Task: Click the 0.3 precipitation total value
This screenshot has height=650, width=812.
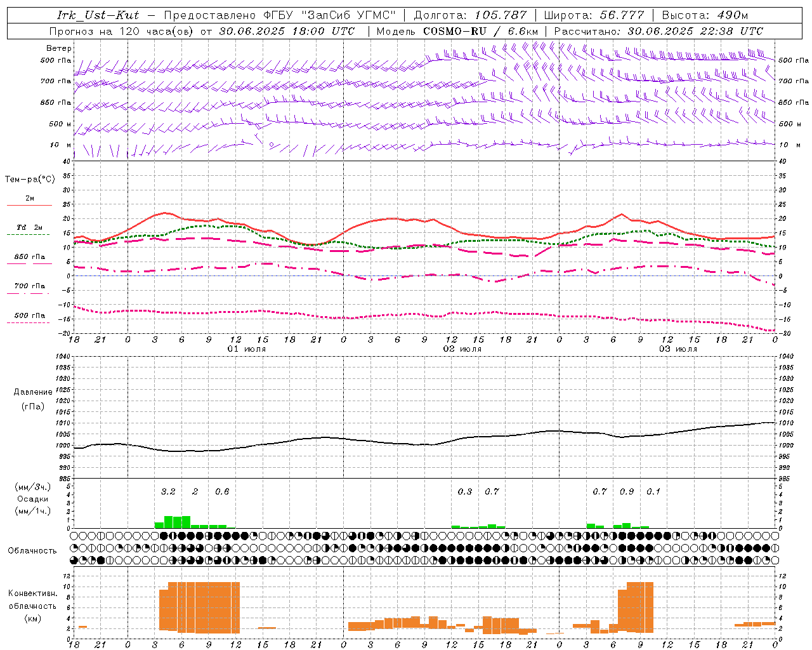Action: coord(465,491)
